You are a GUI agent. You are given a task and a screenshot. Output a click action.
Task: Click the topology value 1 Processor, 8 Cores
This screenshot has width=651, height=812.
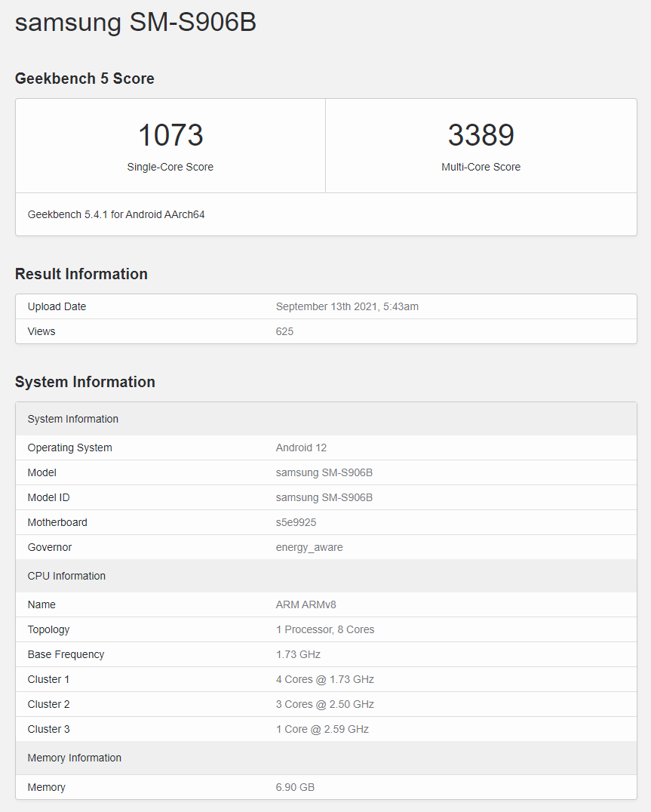pyautogui.click(x=325, y=629)
